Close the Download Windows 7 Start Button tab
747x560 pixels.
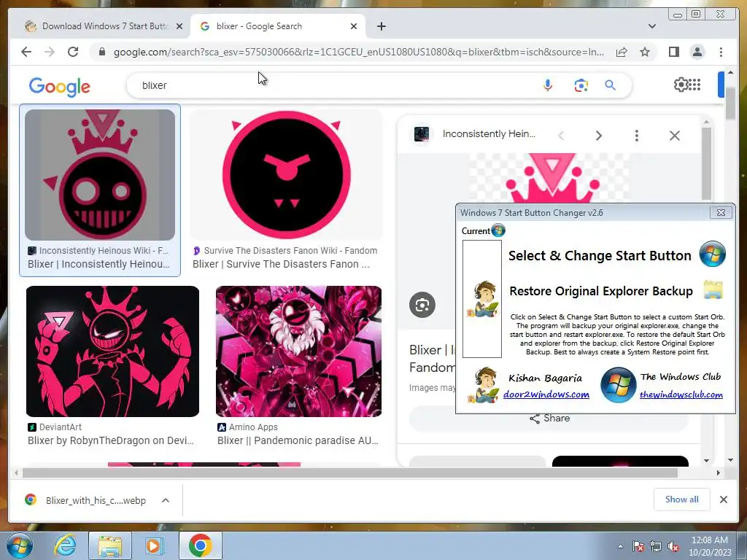click(x=179, y=26)
